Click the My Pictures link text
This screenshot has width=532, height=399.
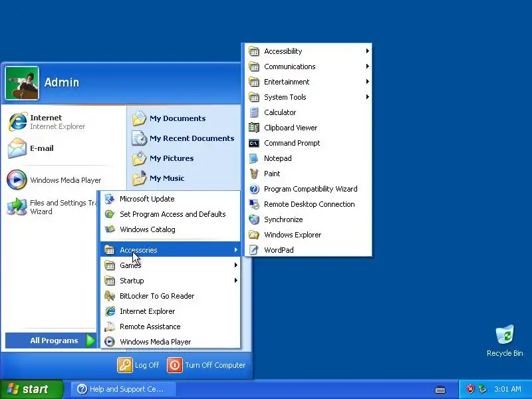(172, 158)
